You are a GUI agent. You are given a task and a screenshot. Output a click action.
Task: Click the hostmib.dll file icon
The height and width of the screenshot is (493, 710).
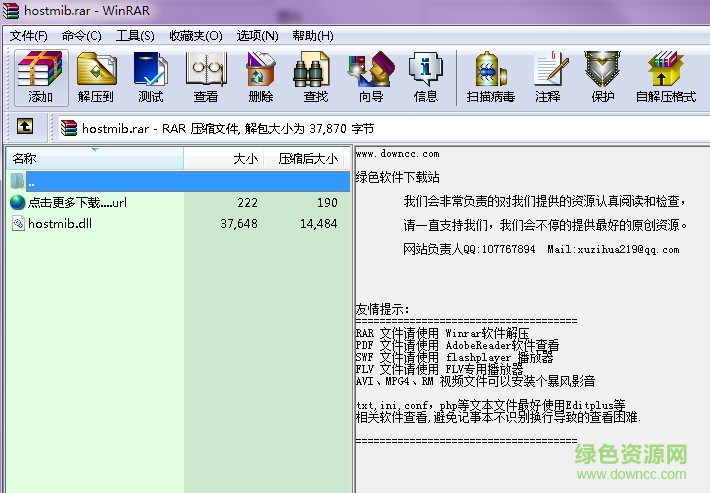18,224
